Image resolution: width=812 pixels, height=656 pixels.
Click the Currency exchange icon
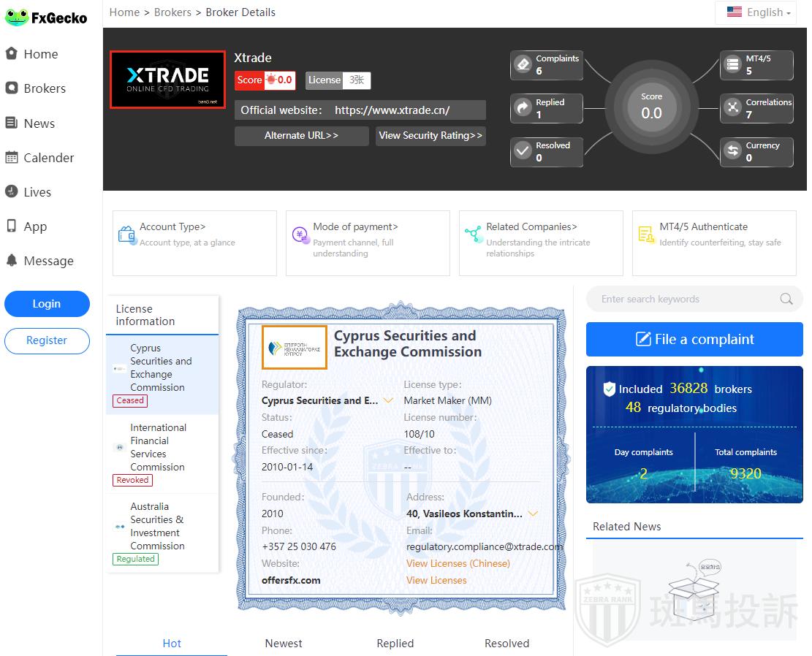[732, 151]
